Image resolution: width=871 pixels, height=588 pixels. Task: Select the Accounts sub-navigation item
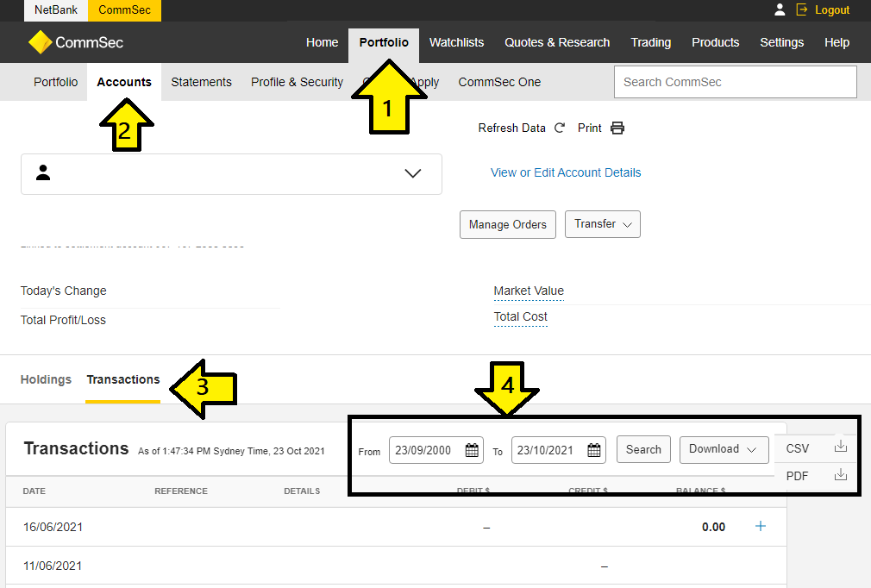click(124, 82)
